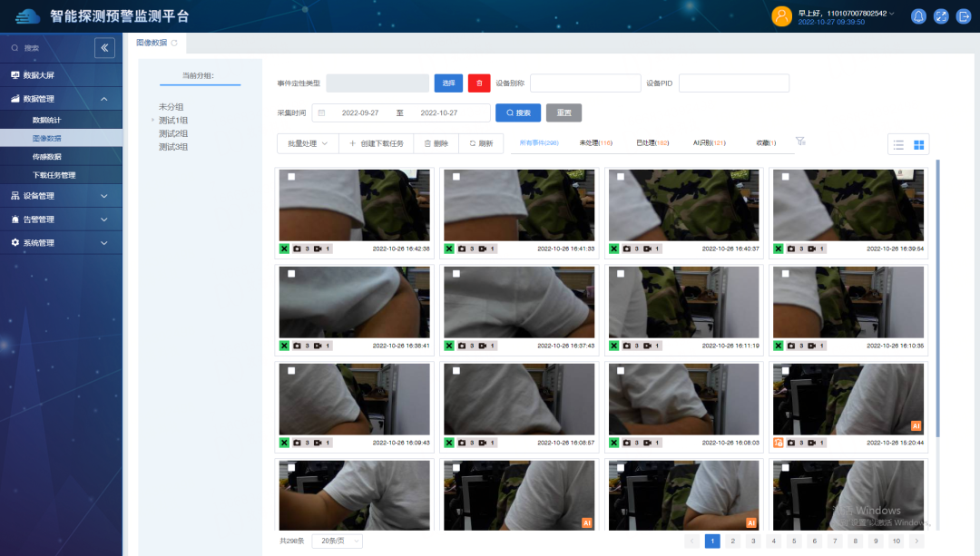Collapse sidebar with double-chevron icon
Screen dimensions: 980x556
point(104,48)
